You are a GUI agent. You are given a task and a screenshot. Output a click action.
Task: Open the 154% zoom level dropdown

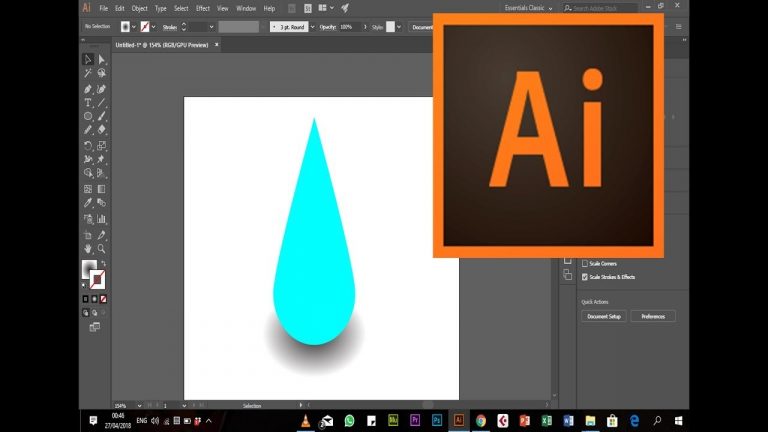(x=140, y=406)
